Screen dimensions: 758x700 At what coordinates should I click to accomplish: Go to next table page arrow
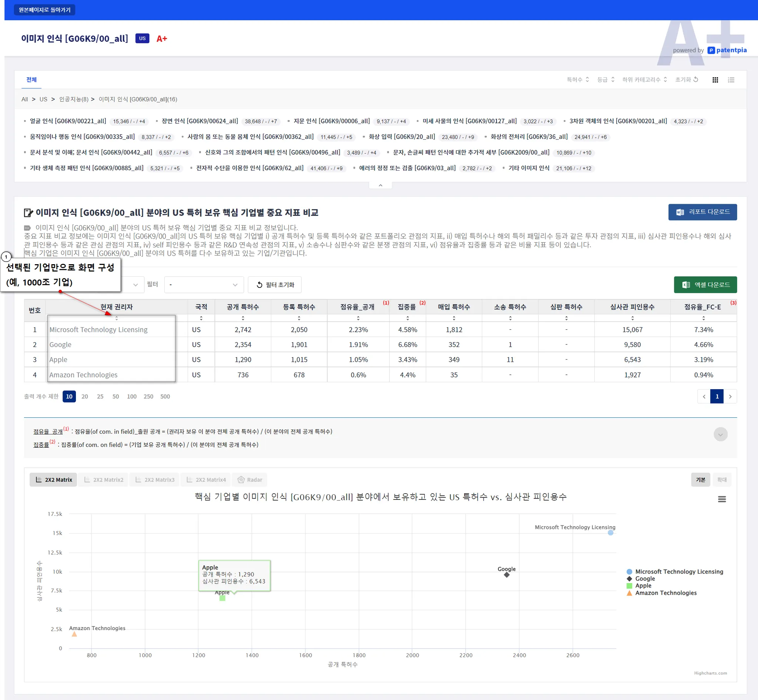730,397
